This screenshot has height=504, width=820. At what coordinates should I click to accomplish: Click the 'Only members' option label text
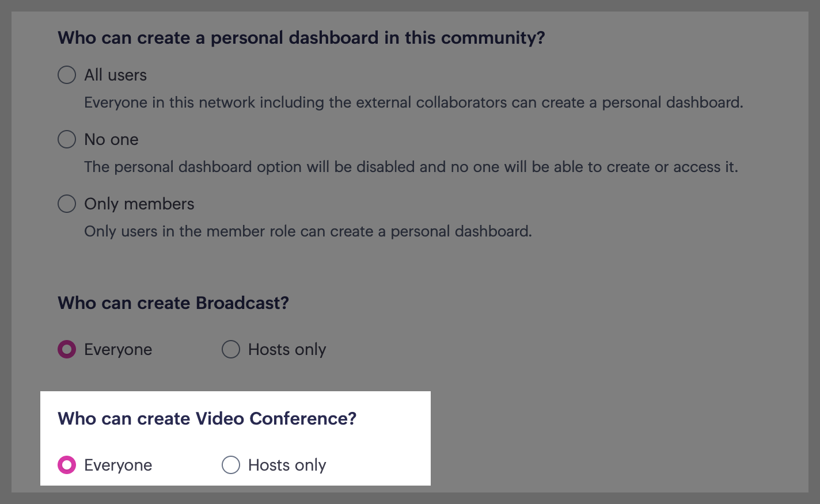click(139, 204)
